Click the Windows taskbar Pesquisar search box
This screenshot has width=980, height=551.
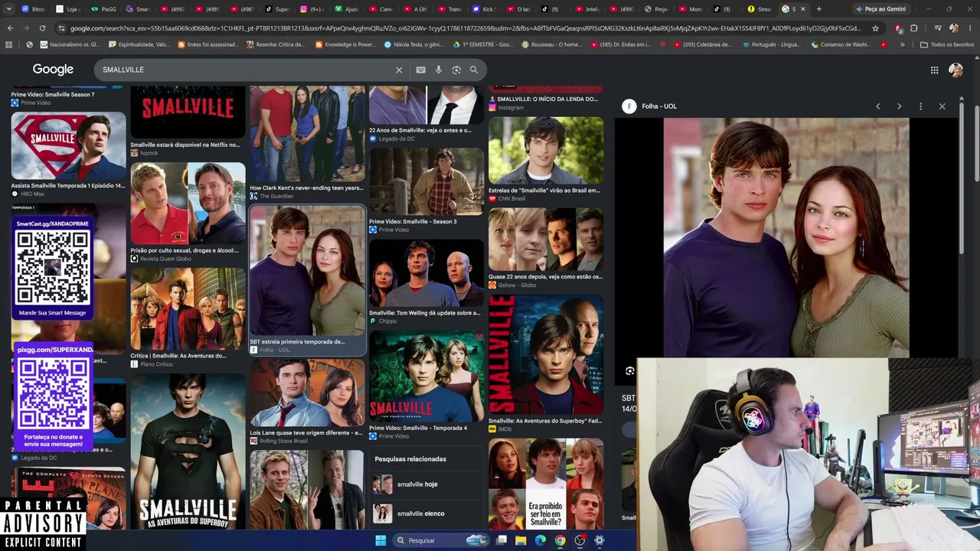coord(441,540)
